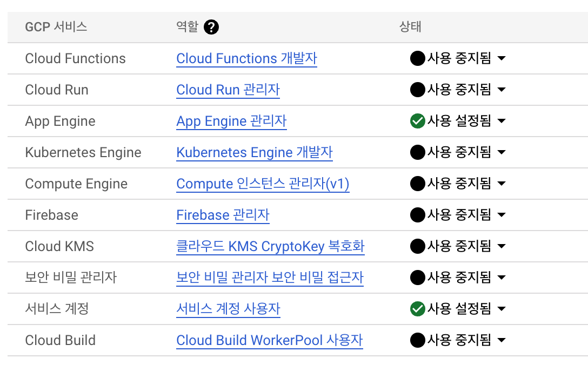Select the 서비스 계정 service name cell
Viewport: 588px width, 365px height.
click(x=57, y=309)
